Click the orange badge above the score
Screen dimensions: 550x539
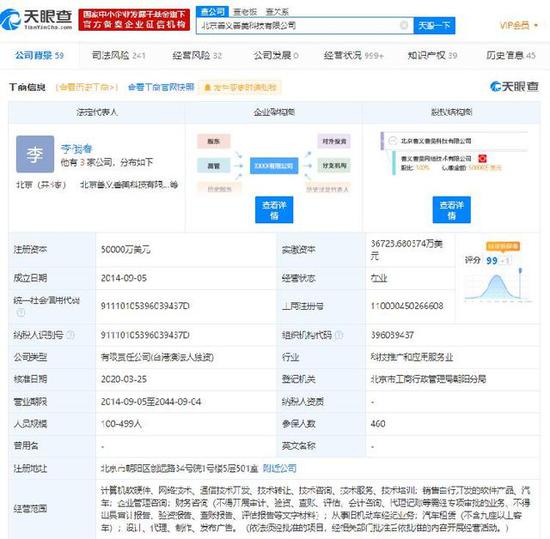(503, 247)
